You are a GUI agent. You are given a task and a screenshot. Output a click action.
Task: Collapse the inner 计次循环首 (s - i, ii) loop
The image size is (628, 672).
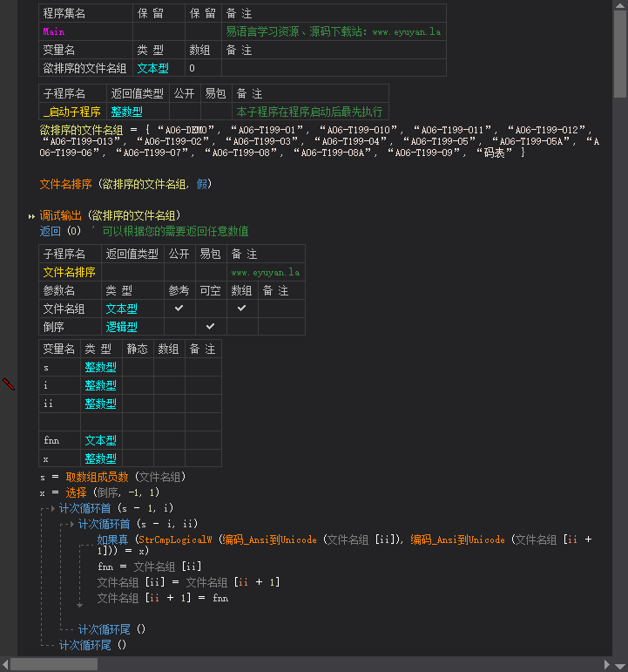click(x=72, y=524)
